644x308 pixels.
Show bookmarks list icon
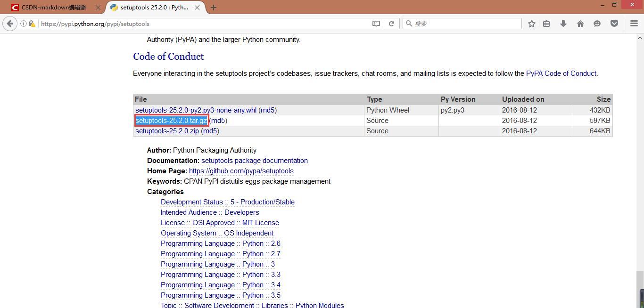tap(546, 24)
